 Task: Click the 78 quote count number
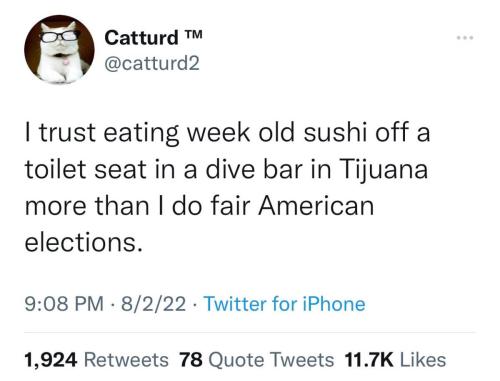tap(191, 360)
